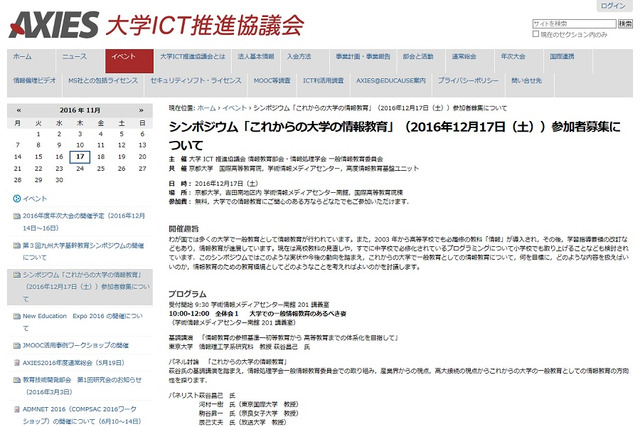Click folder icon beside 教育技術開発部会 第1回研究会
The width and height of the screenshot is (640, 426).
click(x=17, y=380)
